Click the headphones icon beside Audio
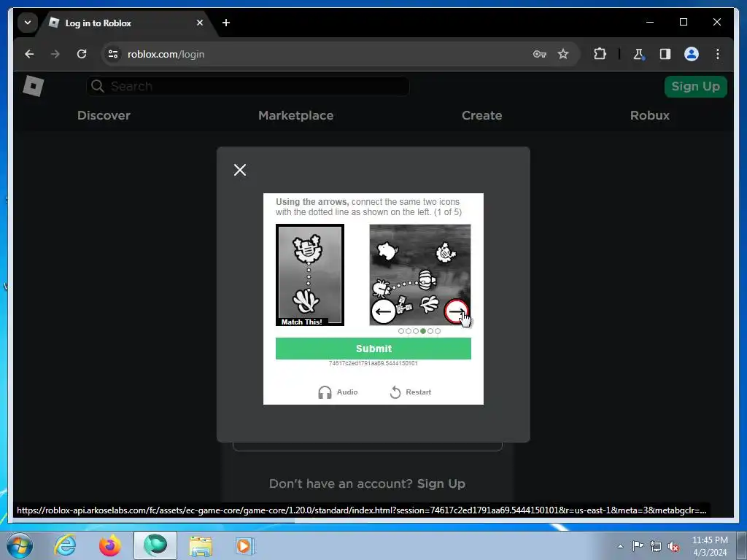This screenshot has height=560, width=747. pos(325,392)
